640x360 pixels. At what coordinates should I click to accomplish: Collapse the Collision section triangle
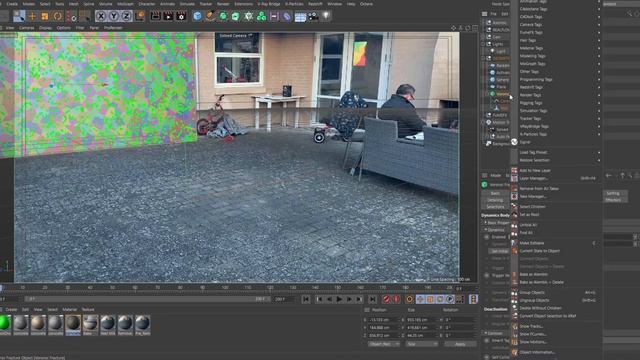pos(486,333)
